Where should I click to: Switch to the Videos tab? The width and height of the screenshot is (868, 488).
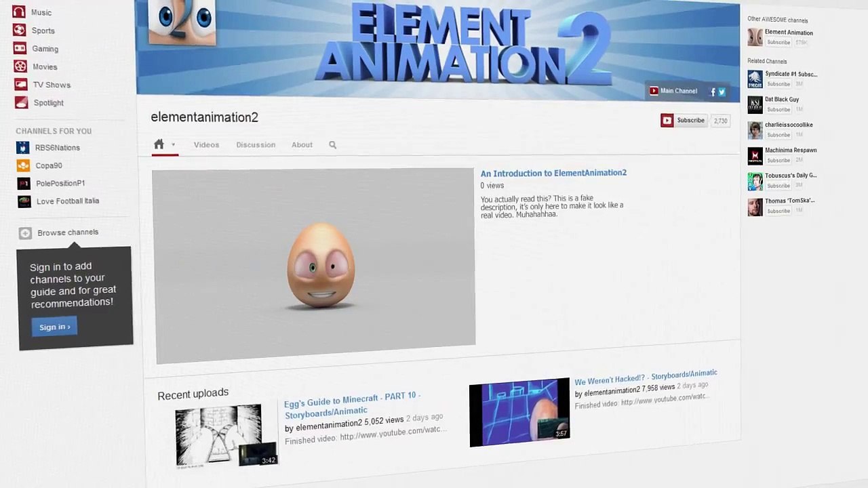coord(206,144)
